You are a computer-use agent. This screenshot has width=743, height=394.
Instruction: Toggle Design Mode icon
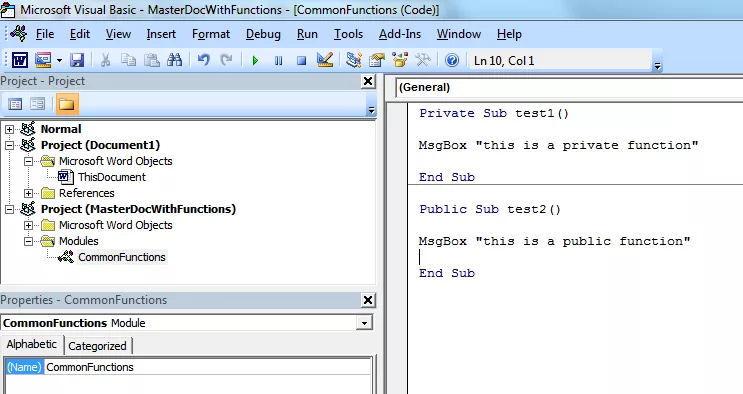click(x=325, y=60)
